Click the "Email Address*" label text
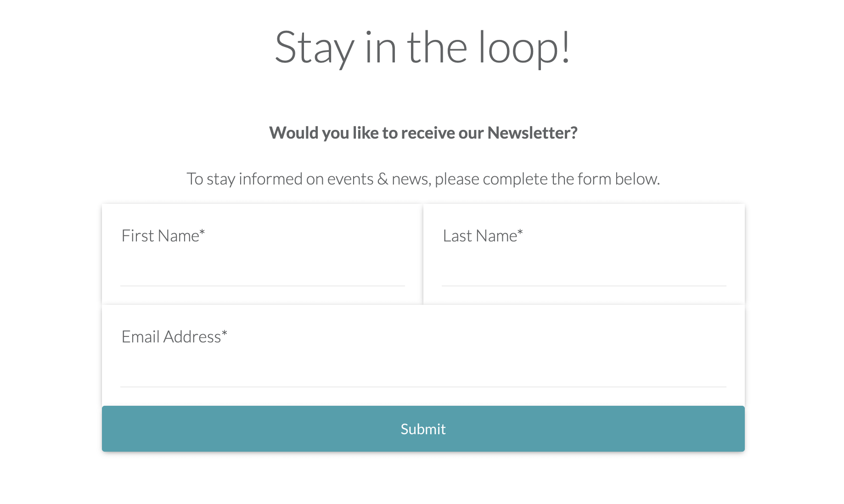 pyautogui.click(x=171, y=337)
